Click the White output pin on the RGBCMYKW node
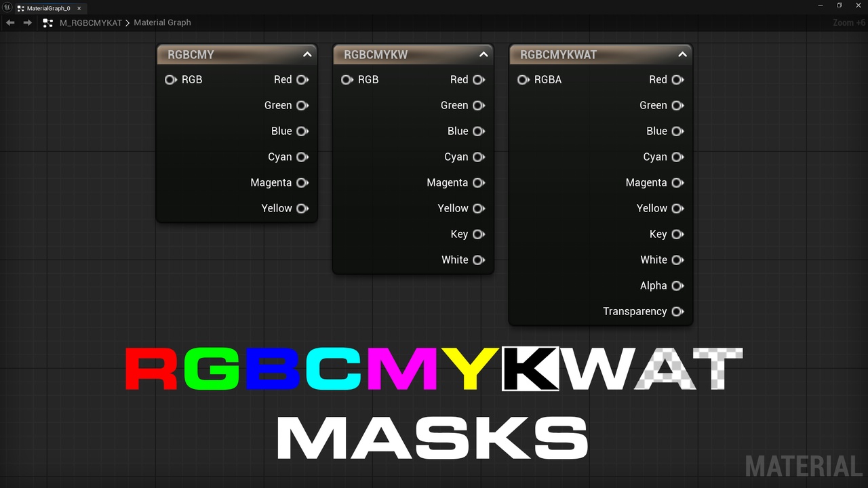This screenshot has height=488, width=868. [479, 260]
